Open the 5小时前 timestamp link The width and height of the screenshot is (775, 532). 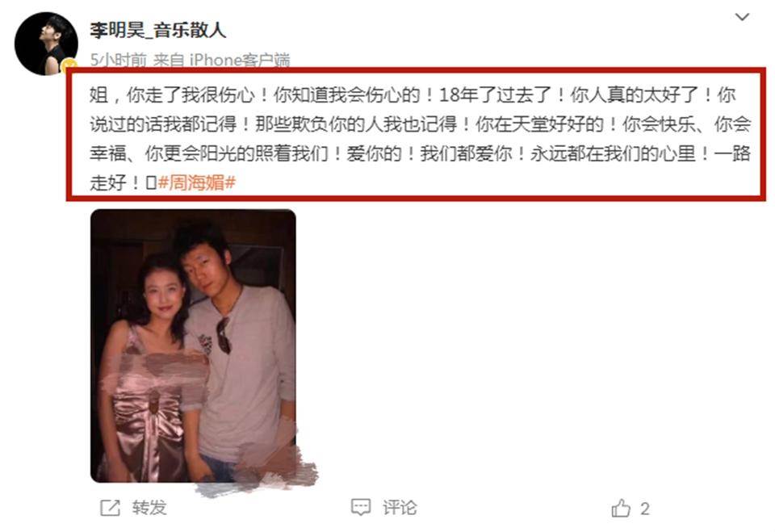click(x=118, y=60)
